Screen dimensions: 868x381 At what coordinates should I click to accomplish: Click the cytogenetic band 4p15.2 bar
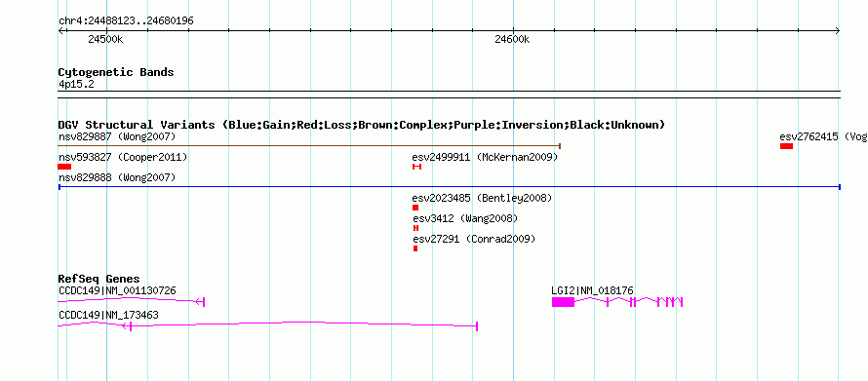[x=450, y=95]
